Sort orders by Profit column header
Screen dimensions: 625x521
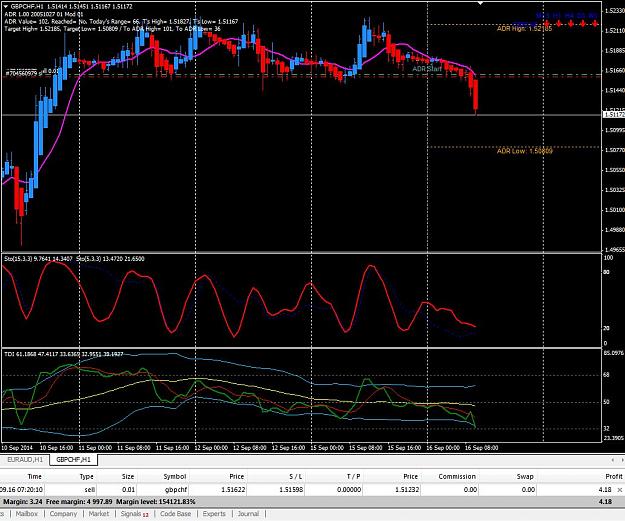point(613,476)
